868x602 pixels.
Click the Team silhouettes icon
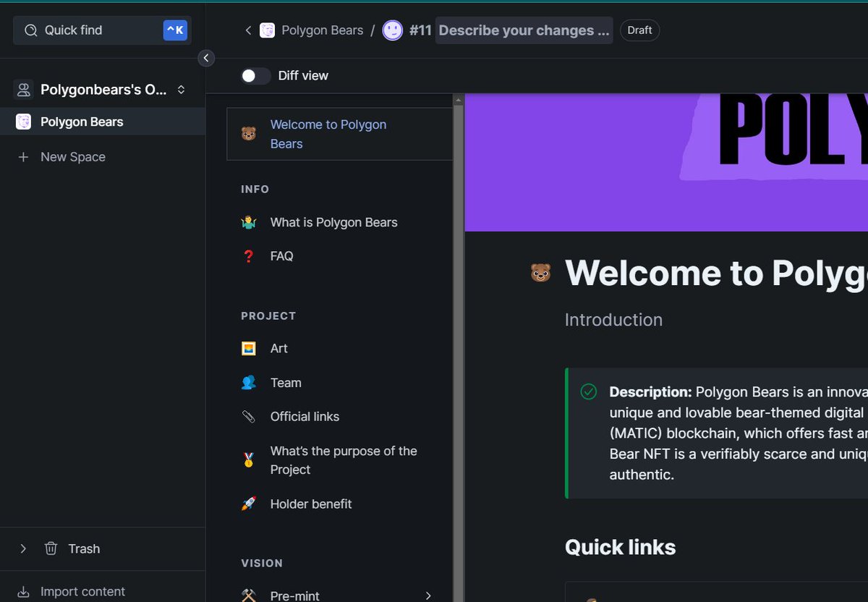point(249,383)
